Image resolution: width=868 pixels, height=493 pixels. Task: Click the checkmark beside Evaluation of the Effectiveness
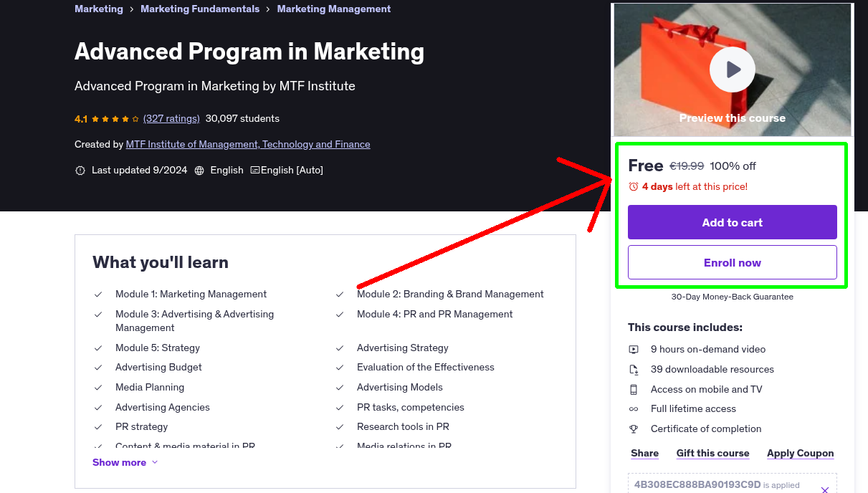340,368
